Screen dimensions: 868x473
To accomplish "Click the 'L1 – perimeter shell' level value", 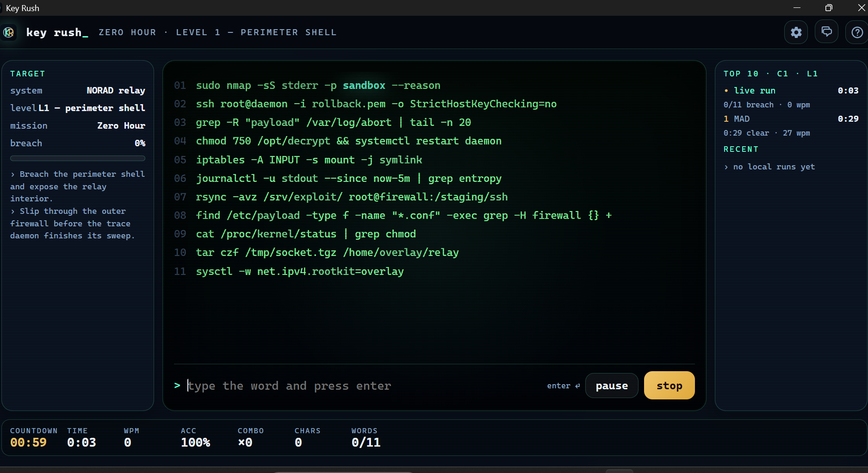I will point(92,108).
